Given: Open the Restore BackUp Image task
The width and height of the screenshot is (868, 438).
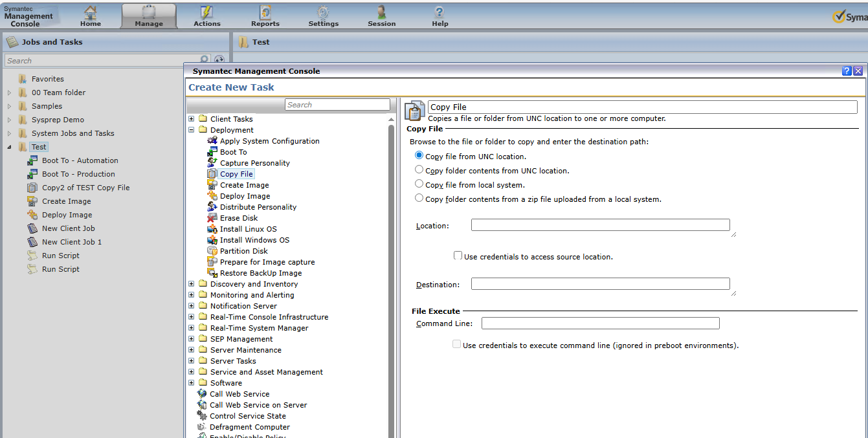Looking at the screenshot, I should (x=260, y=273).
